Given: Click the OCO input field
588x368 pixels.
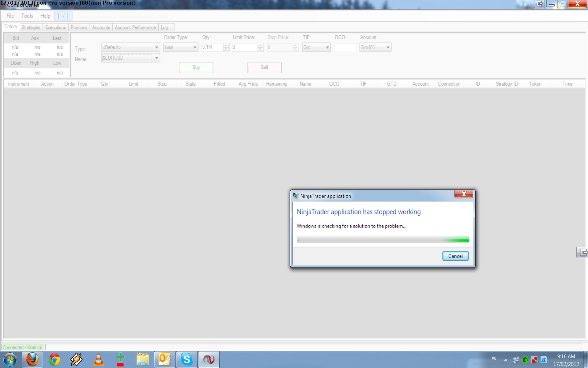Looking at the screenshot, I should pyautogui.click(x=345, y=48).
